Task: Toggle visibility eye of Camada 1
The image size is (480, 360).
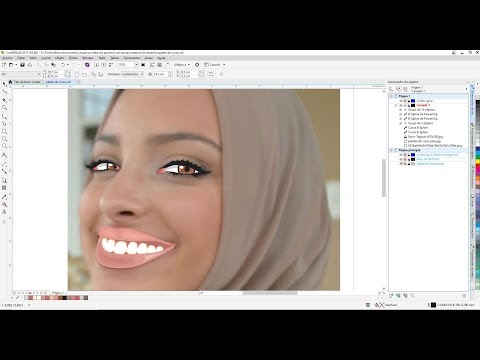Action: [x=401, y=105]
